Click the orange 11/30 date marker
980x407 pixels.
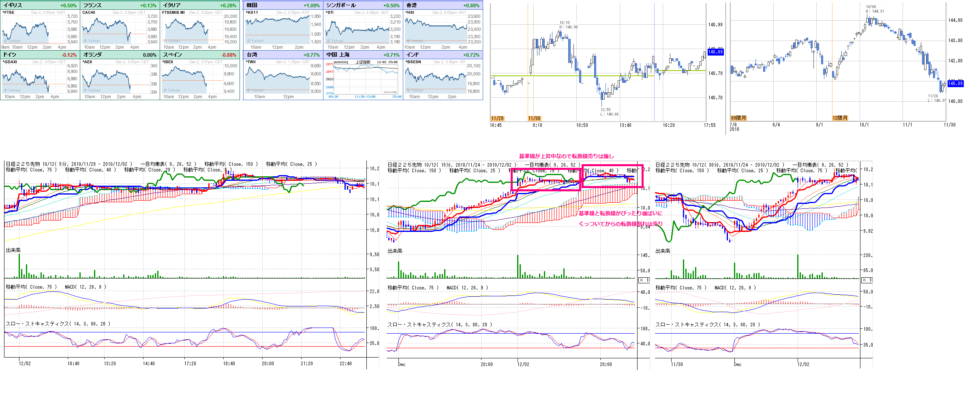point(534,118)
